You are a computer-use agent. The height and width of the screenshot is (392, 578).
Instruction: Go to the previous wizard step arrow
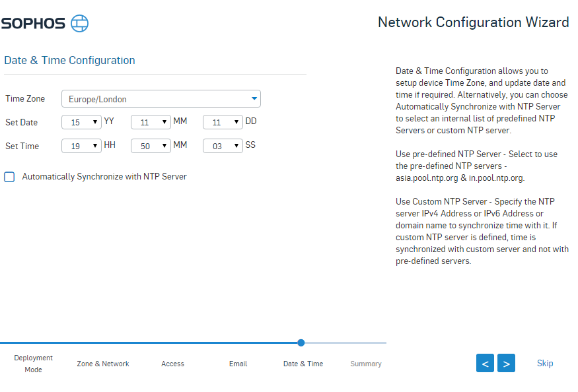(x=485, y=363)
